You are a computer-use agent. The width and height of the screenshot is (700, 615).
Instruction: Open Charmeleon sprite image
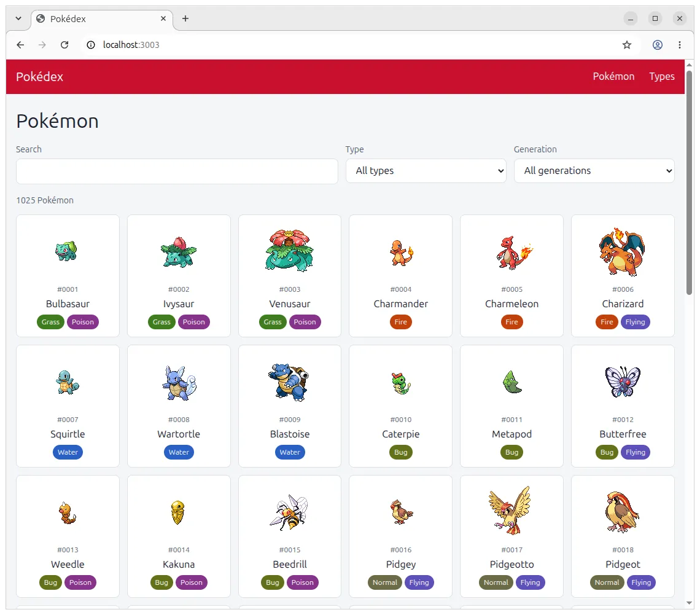click(515, 253)
